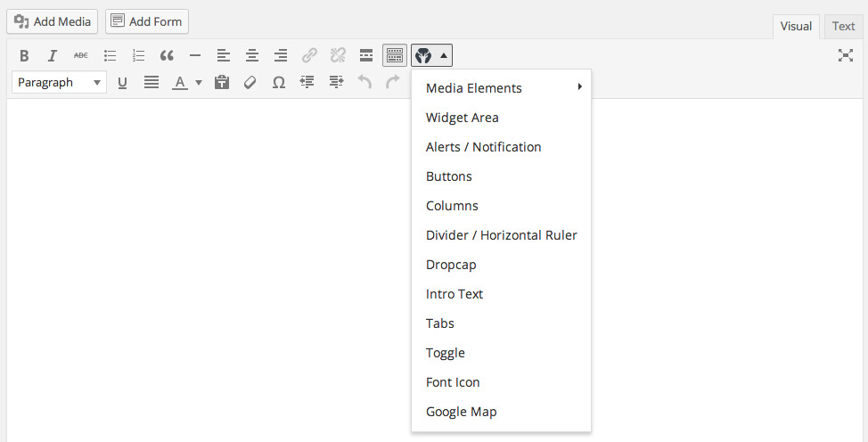The image size is (868, 442).
Task: Select Widget Area from menu
Action: [x=502, y=118]
